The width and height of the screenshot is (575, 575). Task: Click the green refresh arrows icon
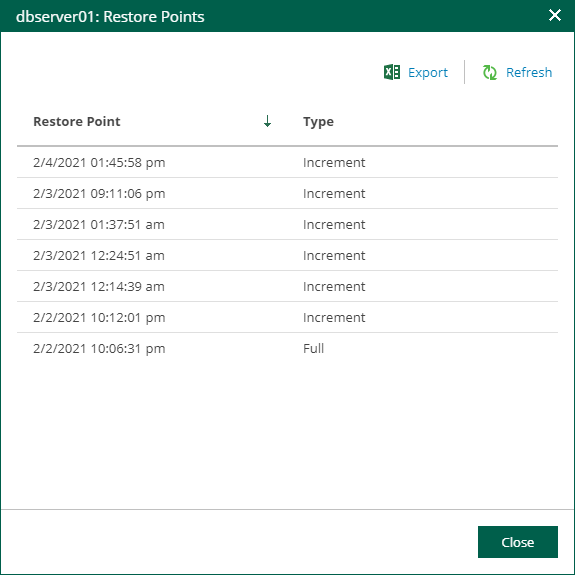(490, 72)
